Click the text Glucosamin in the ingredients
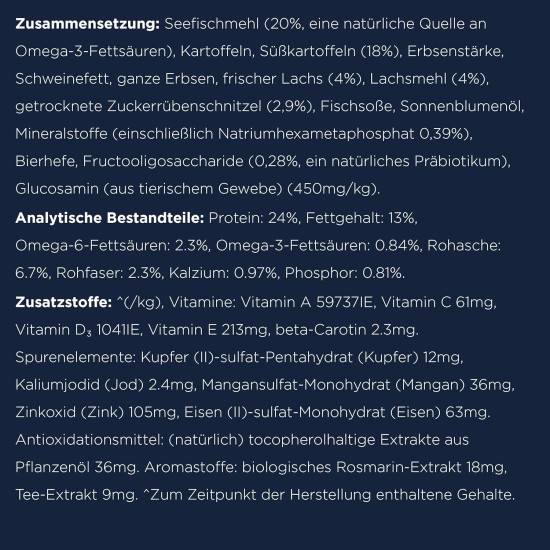Image resolution: width=550 pixels, height=550 pixels. click(57, 189)
